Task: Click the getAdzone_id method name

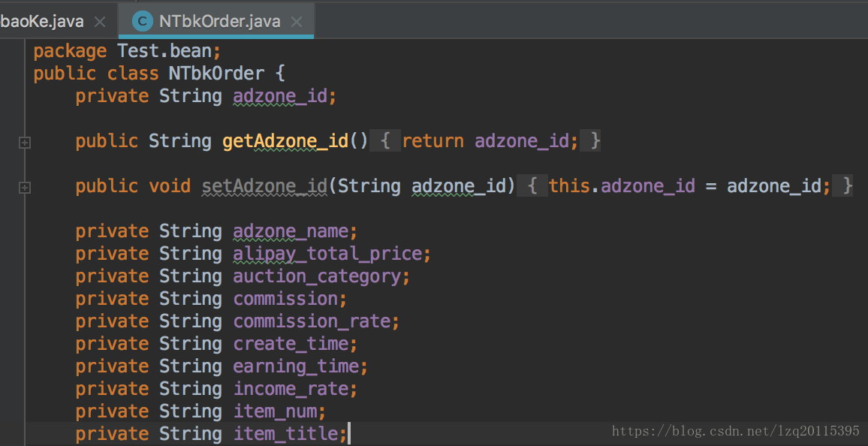Action: tap(285, 141)
